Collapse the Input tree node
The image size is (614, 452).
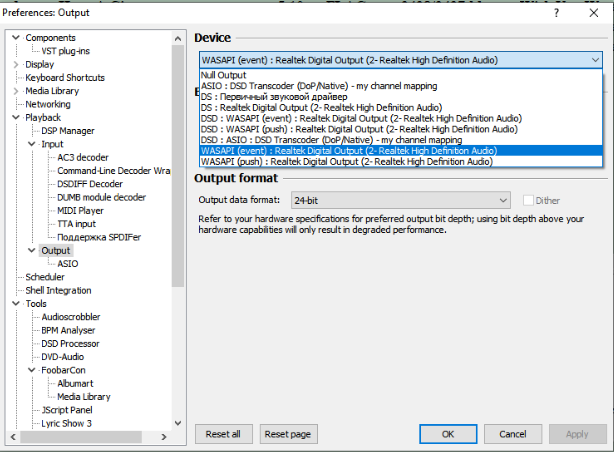click(x=32, y=144)
